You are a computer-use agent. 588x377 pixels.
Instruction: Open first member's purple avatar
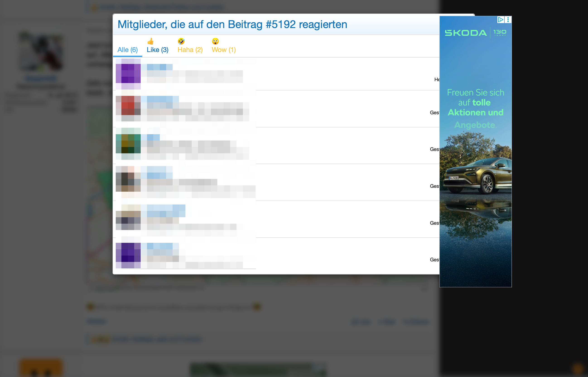click(x=128, y=74)
